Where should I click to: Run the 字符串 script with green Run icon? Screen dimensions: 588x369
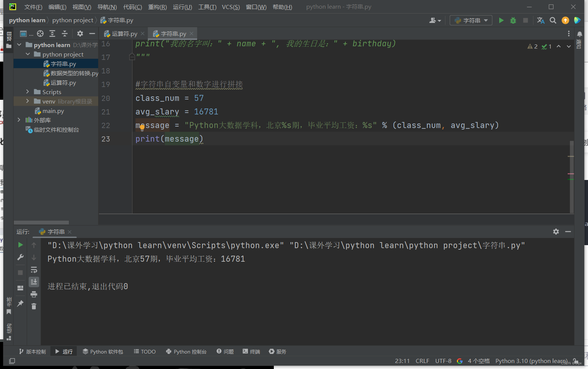[501, 20]
